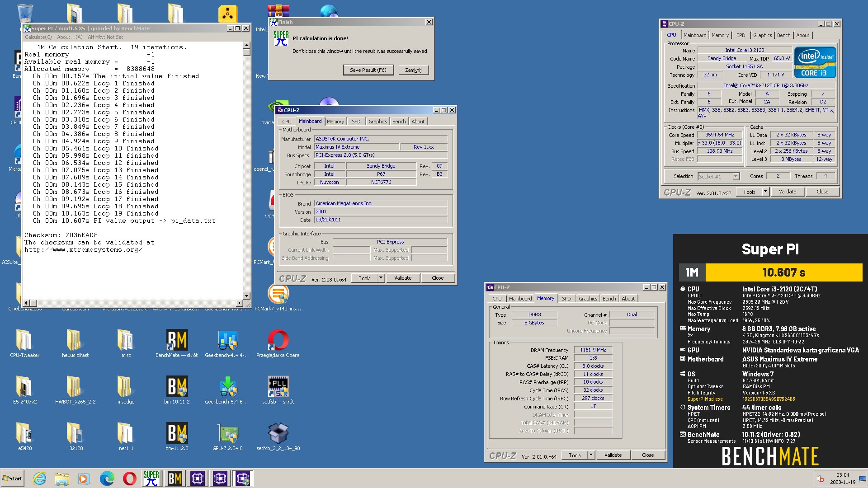Viewport: 868px width, 488px height.
Task: Open Windows Explorer taskbar icon
Action: point(62,479)
